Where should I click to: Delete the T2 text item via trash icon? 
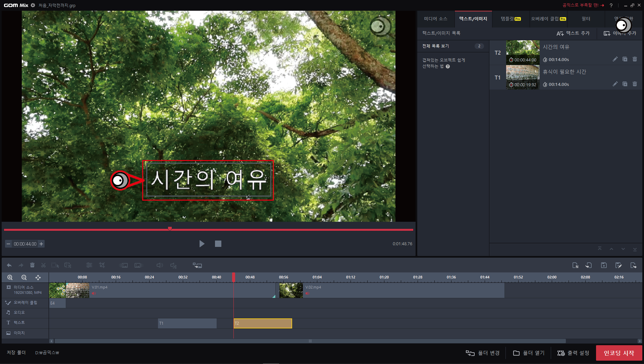coord(635,59)
